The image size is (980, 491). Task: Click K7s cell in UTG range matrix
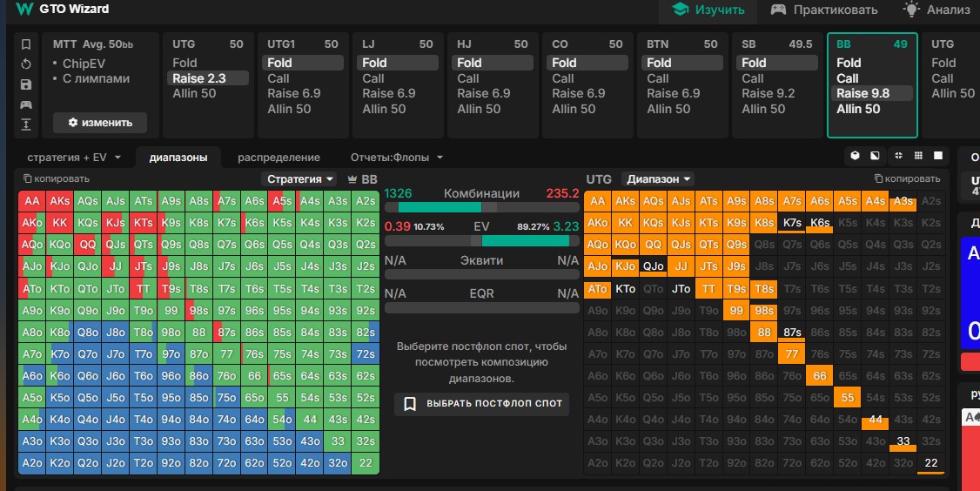(792, 223)
